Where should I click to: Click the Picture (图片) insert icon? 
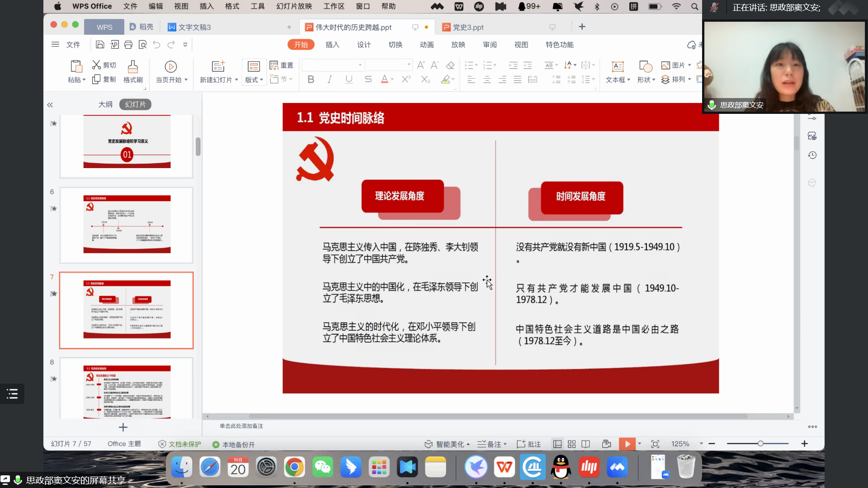tap(676, 65)
